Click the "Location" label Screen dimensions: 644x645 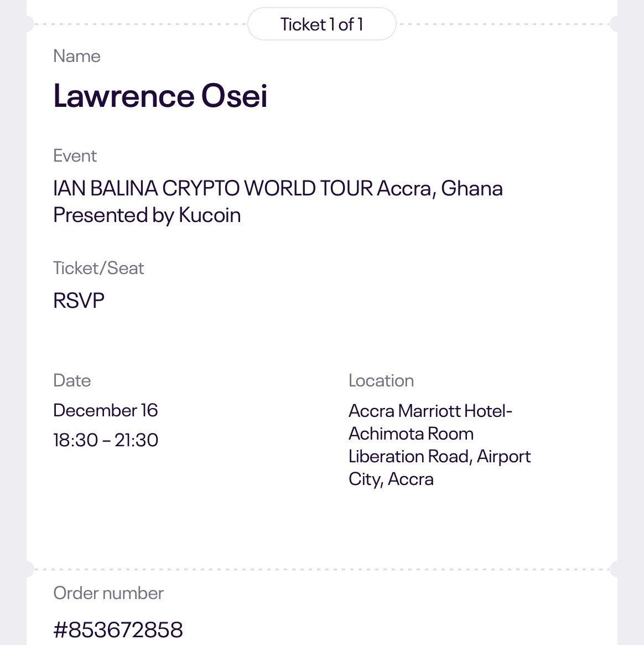click(381, 381)
